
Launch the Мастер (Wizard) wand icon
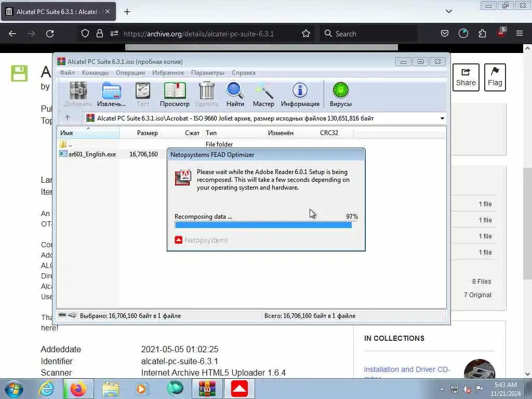[263, 95]
